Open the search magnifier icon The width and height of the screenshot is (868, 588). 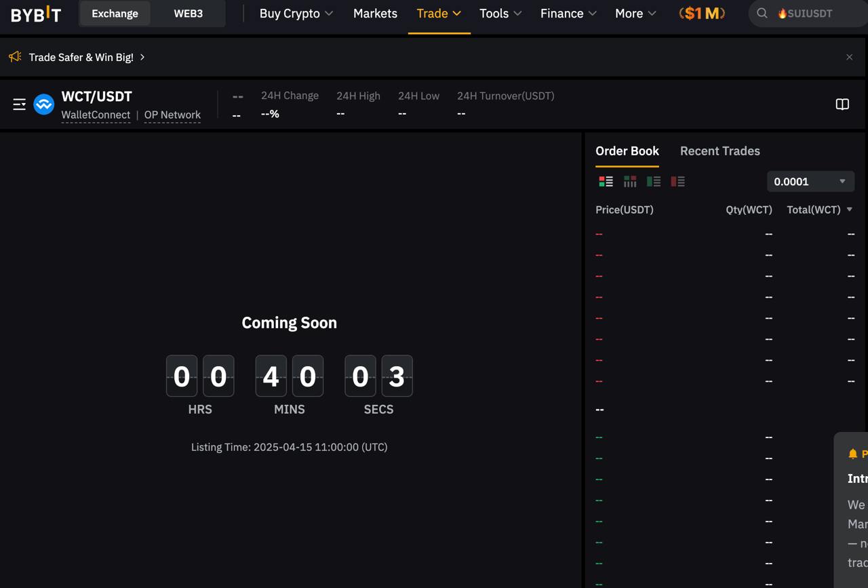[762, 14]
